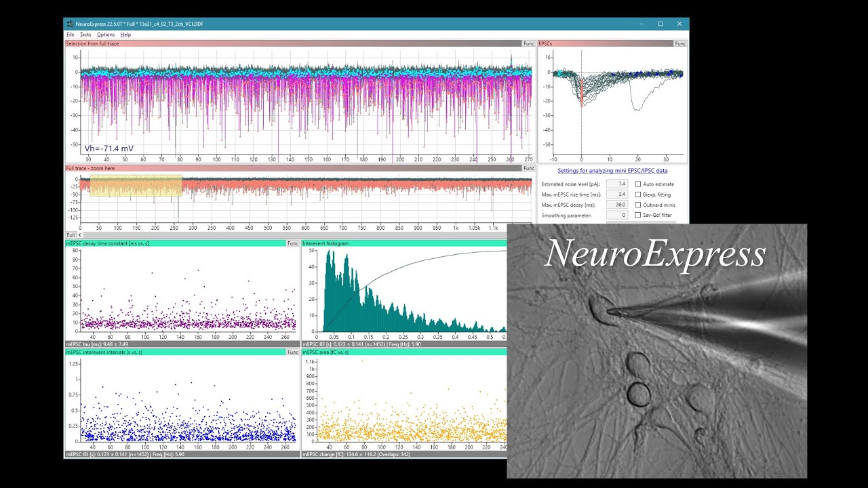The width and height of the screenshot is (868, 488).
Task: Click the mEPSC decay time constant header
Action: pos(175,243)
